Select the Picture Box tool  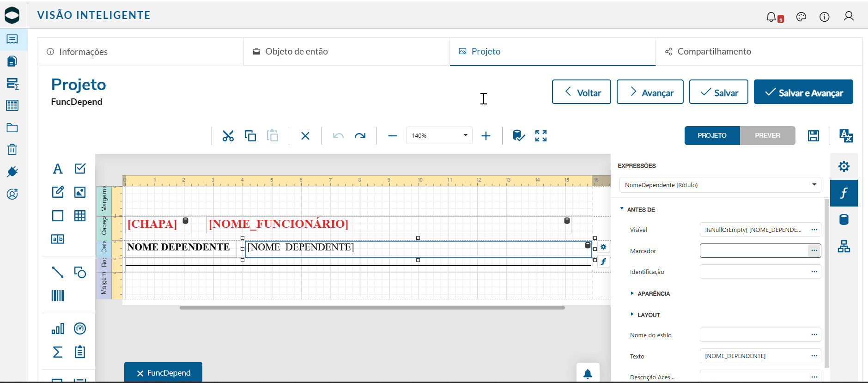pos(80,192)
